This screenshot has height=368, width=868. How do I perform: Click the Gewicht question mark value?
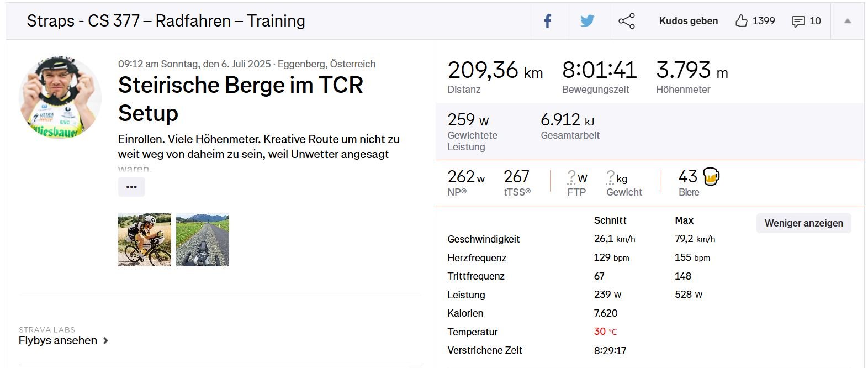[610, 177]
